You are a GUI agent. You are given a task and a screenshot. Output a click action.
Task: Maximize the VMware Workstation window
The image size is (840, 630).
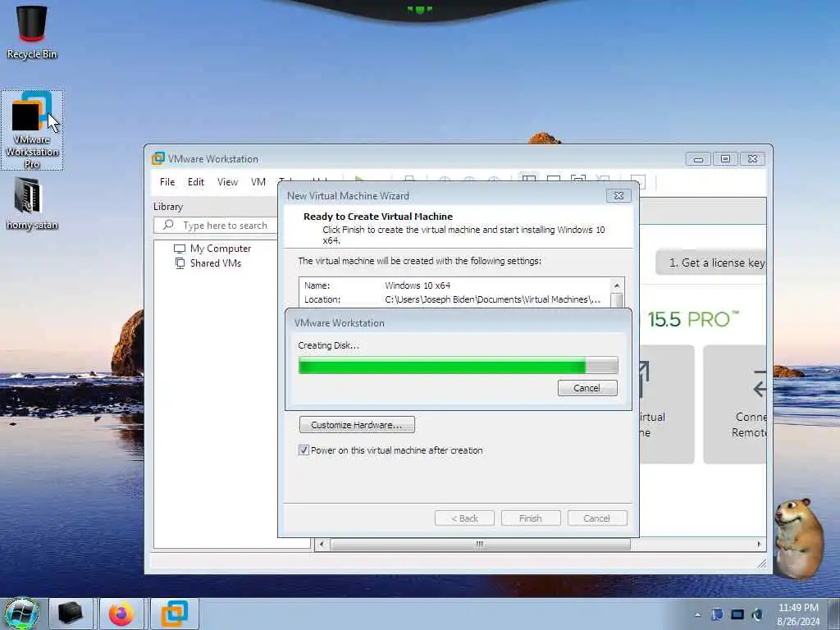tap(725, 159)
